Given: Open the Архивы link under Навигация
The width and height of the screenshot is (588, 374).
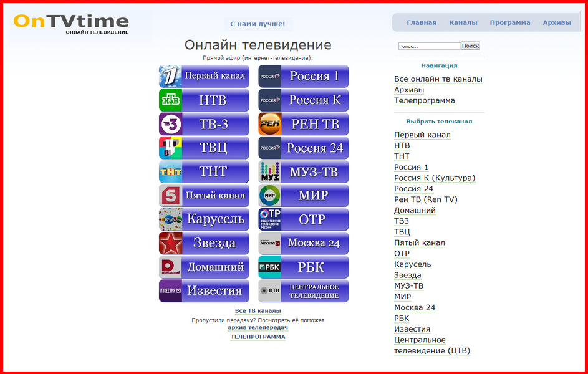Looking at the screenshot, I should coord(409,90).
